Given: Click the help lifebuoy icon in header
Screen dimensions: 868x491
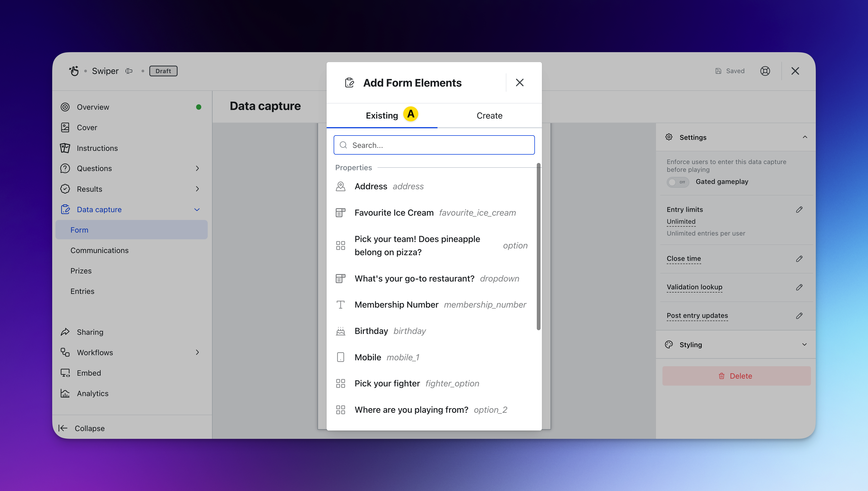Looking at the screenshot, I should [765, 71].
